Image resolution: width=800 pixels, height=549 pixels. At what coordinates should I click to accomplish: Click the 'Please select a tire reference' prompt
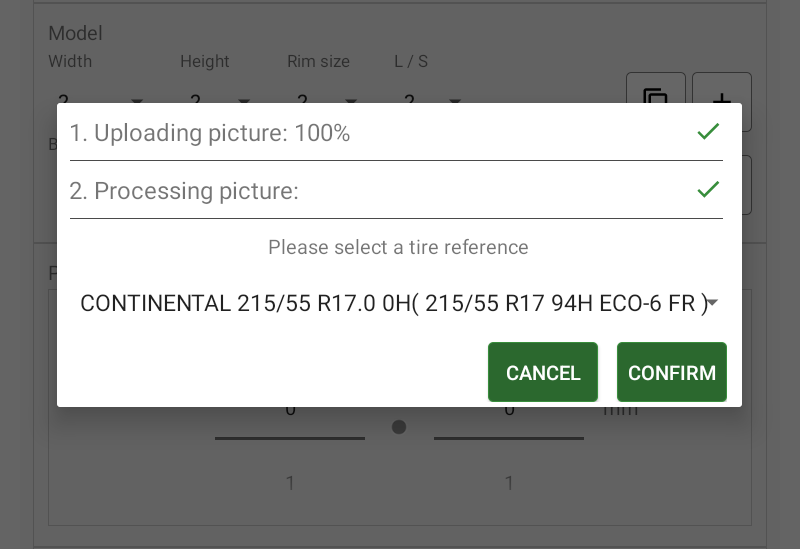[x=398, y=247]
